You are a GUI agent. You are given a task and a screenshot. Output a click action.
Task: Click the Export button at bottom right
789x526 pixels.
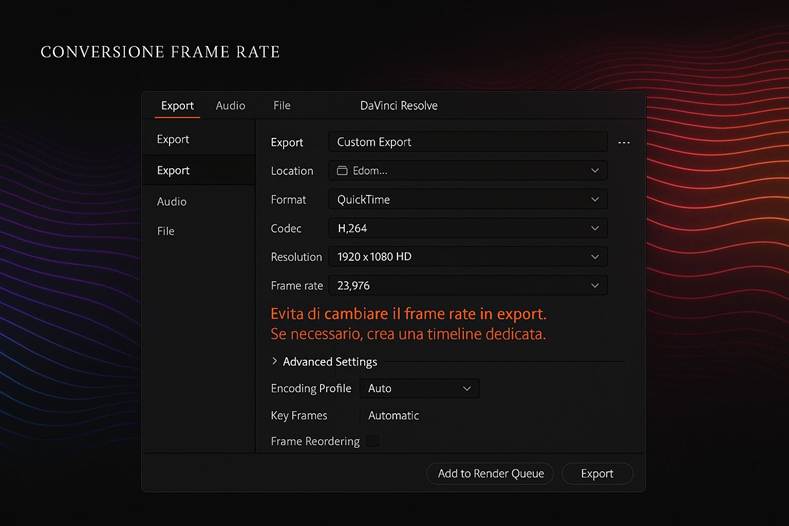pos(597,473)
